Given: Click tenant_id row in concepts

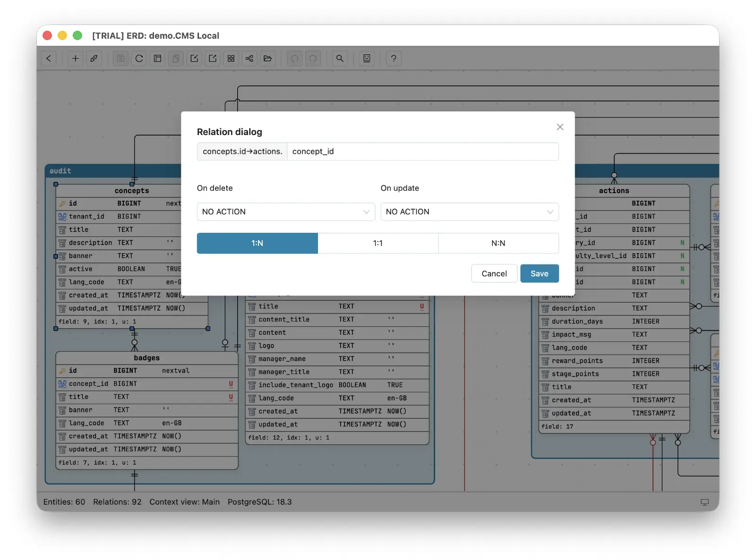Looking at the screenshot, I should [x=119, y=217].
